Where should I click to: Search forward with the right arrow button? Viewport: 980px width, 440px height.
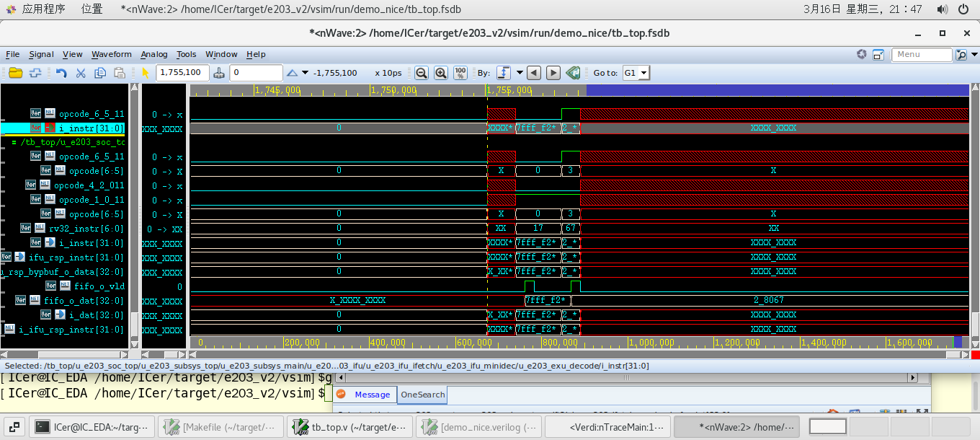pos(553,73)
